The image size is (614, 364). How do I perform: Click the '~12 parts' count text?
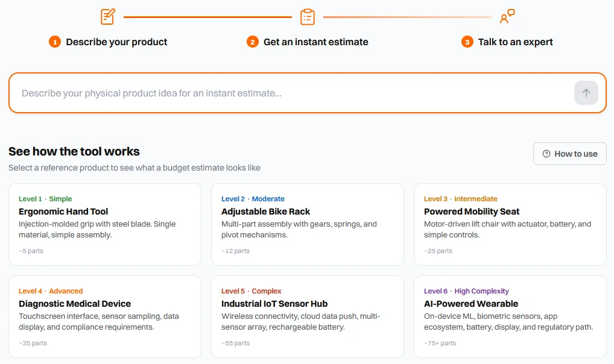pyautogui.click(x=235, y=251)
